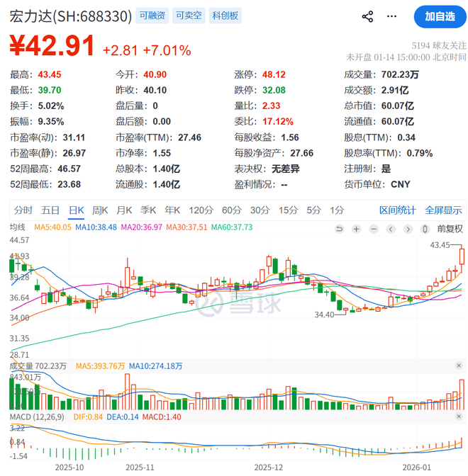Click the candlestick style icon
Image resolution: width=468 pixels, height=476 pixels.
(x=425, y=229)
